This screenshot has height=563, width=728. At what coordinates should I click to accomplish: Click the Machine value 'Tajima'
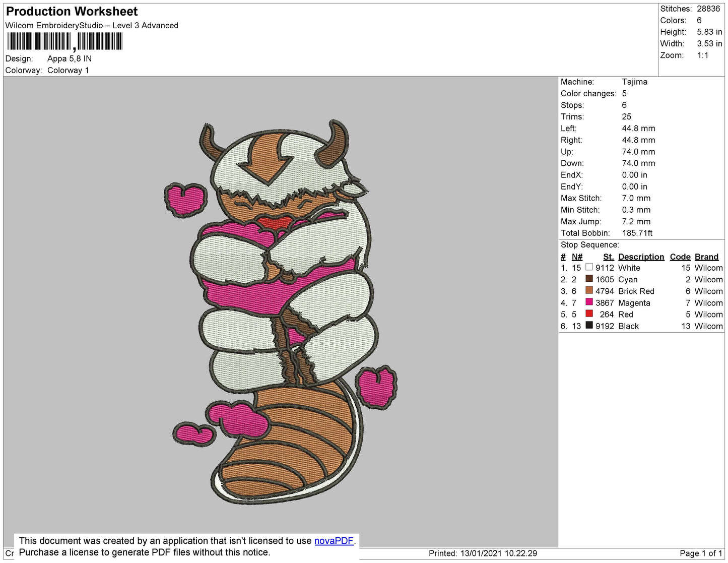(x=635, y=82)
